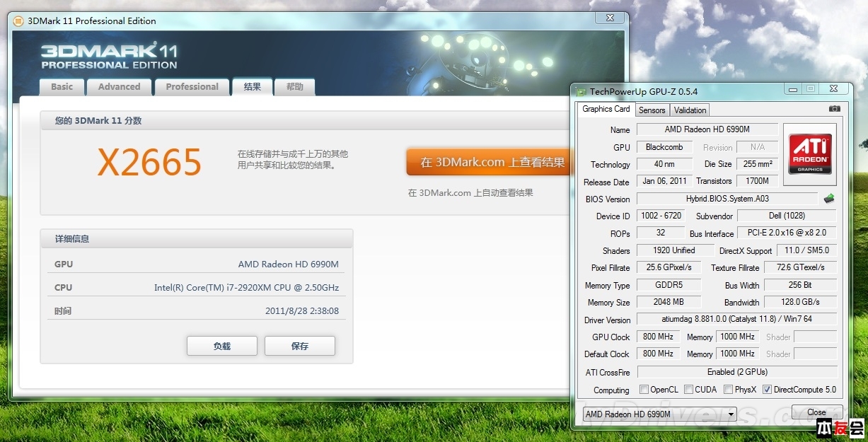Image resolution: width=868 pixels, height=442 pixels.
Task: Click the Enabled (2 GPUs) CrossFire value
Action: coord(736,372)
